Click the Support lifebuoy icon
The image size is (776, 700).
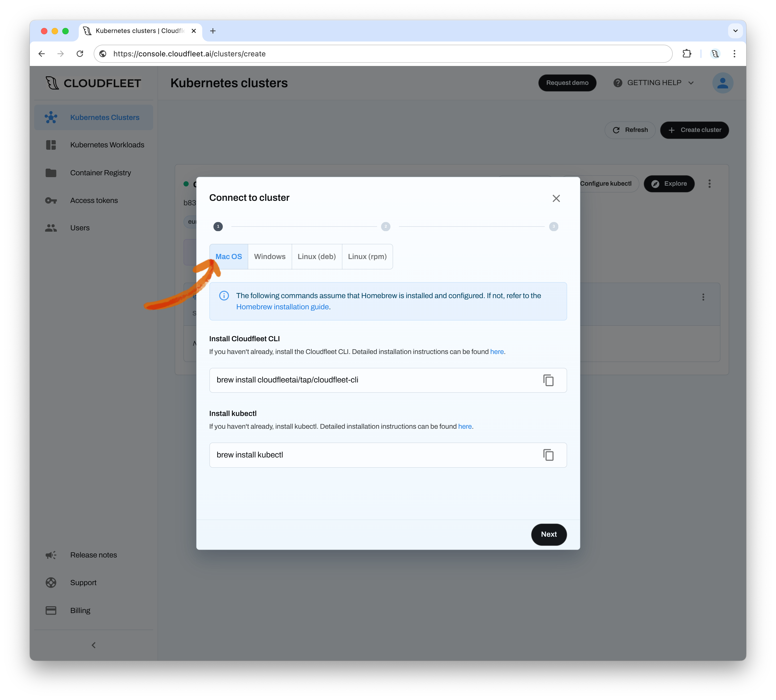[51, 583]
